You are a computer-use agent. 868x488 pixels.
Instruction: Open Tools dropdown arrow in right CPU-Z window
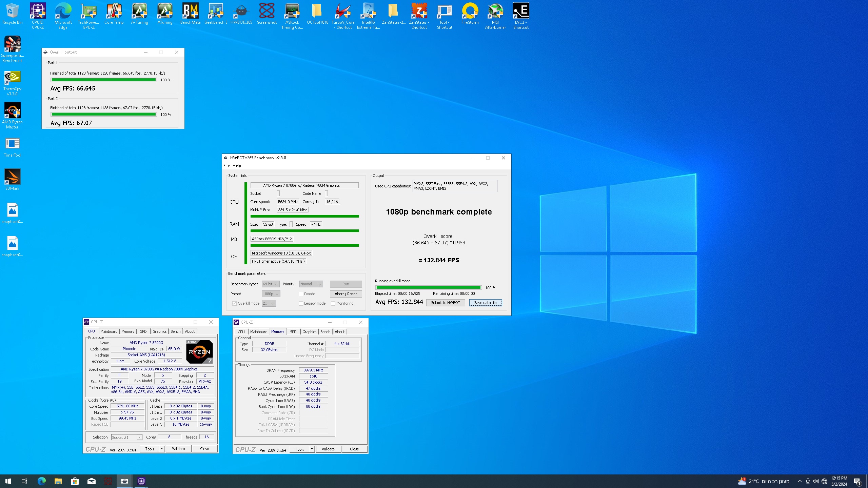click(x=312, y=449)
